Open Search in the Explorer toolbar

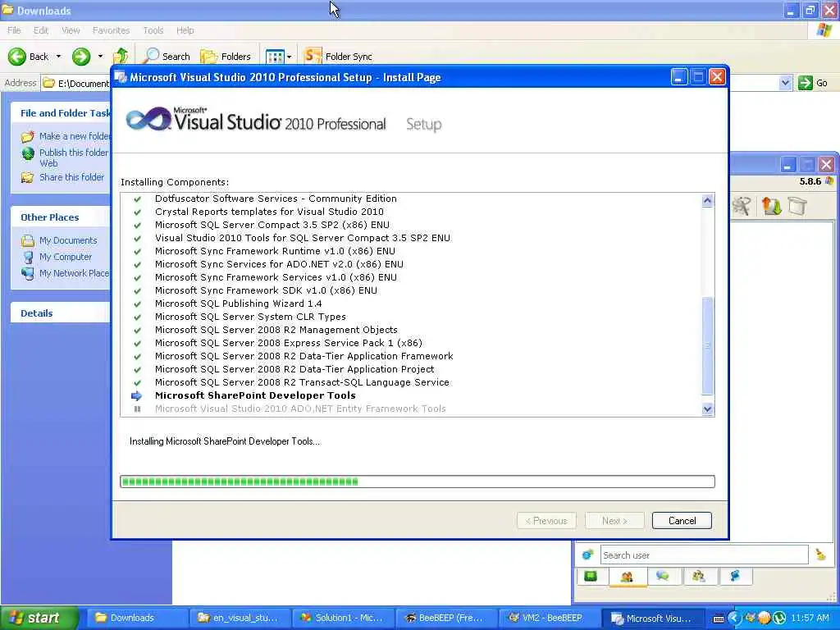[167, 56]
